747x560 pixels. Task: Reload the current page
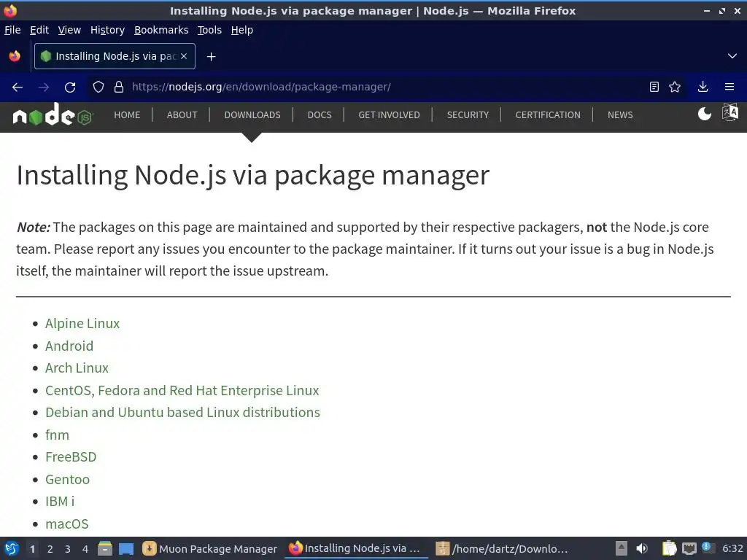[x=70, y=87]
